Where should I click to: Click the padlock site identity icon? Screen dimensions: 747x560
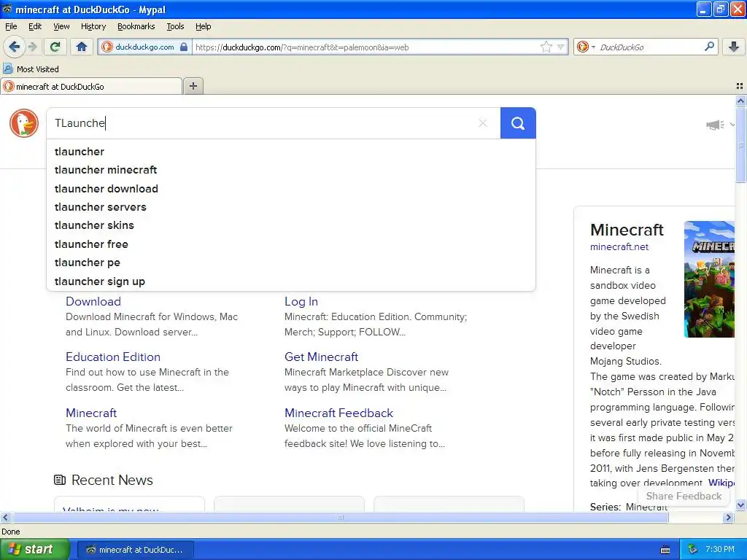(x=184, y=47)
